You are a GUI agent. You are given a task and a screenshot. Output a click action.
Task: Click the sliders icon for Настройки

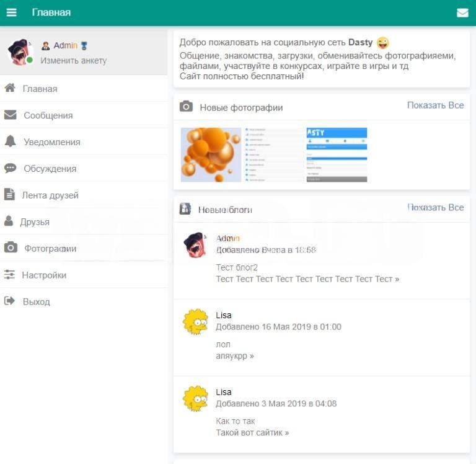[x=9, y=275]
